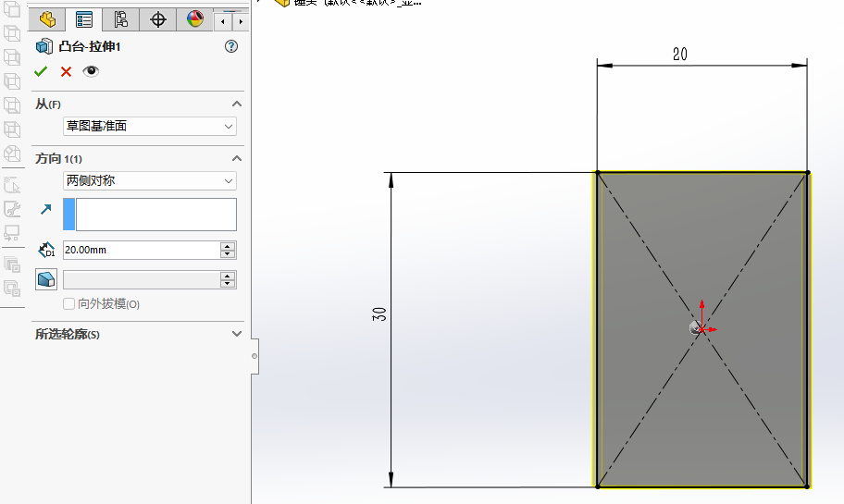
Task: Click the lower stacked layers sidebar icon
Action: [x=12, y=289]
